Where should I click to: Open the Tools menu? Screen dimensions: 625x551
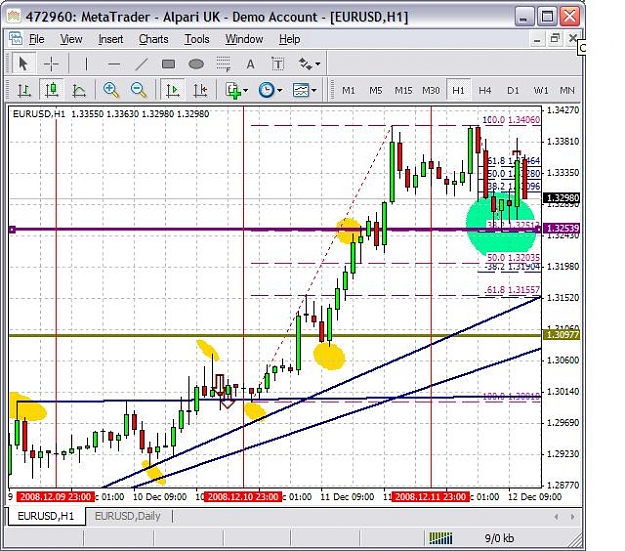197,39
